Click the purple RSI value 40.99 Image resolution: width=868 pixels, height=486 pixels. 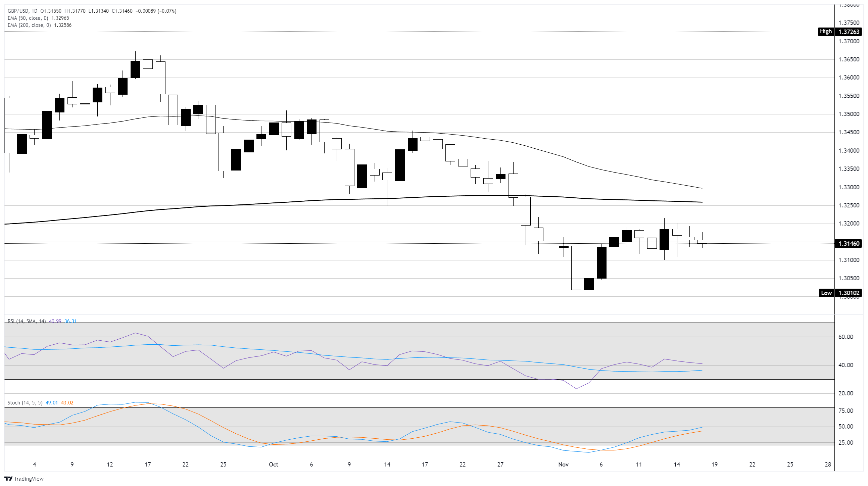pyautogui.click(x=55, y=321)
